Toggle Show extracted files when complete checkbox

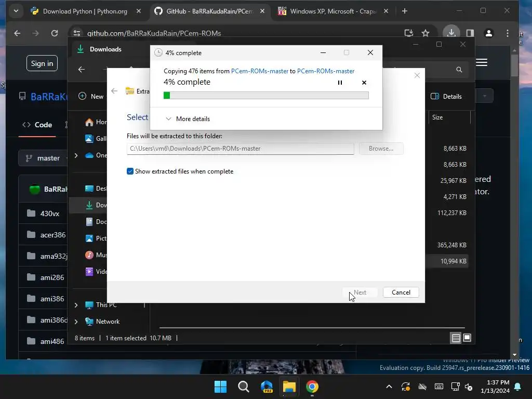[x=130, y=171]
